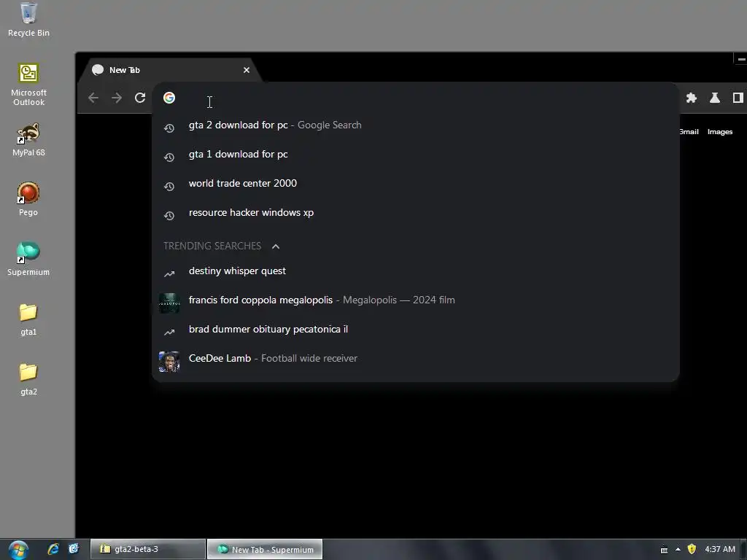Go forward in browser history
The width and height of the screenshot is (747, 560).
pyautogui.click(x=117, y=98)
